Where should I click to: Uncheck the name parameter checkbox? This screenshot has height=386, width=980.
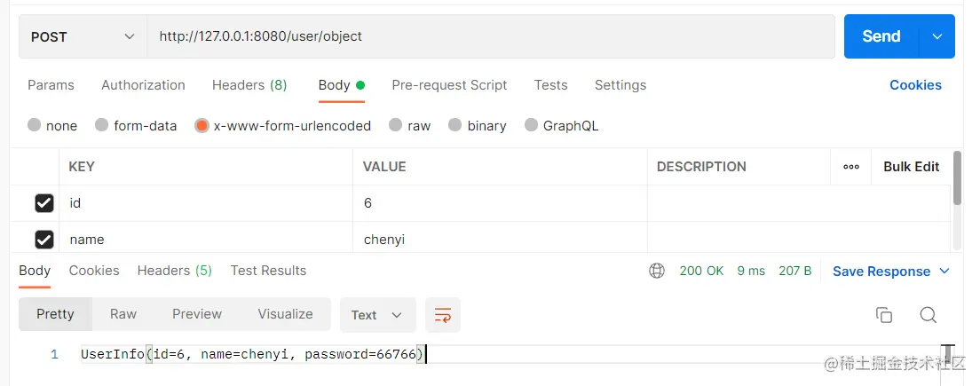pyautogui.click(x=43, y=240)
